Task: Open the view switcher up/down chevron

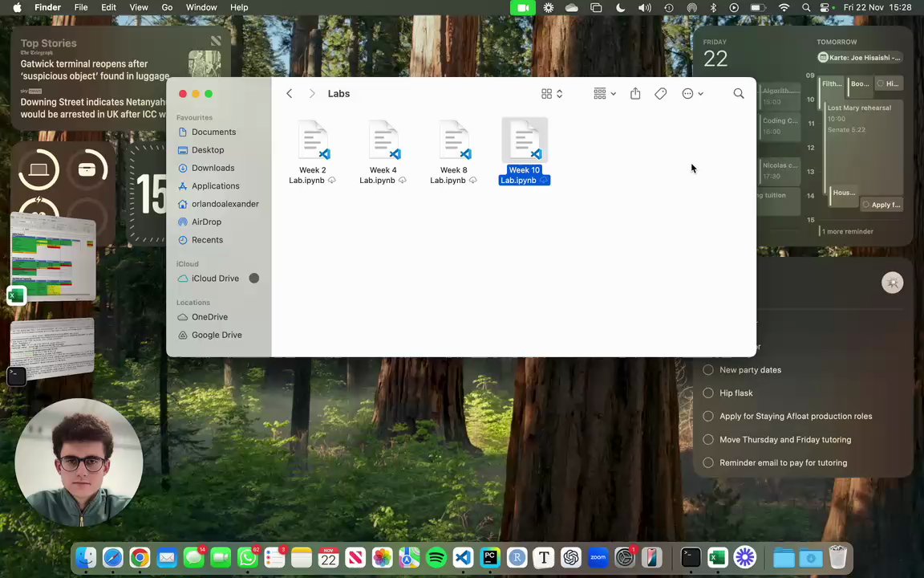Action: (559, 94)
